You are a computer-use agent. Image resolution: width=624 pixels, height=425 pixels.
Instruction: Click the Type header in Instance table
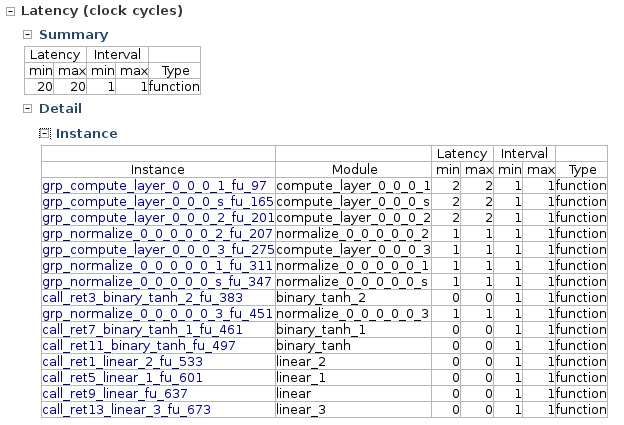pyautogui.click(x=582, y=170)
